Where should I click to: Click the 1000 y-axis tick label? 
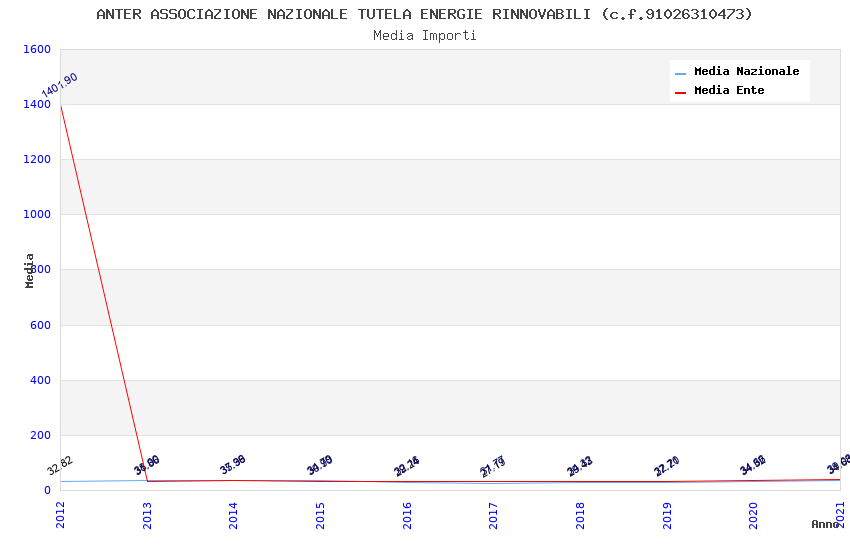[37, 215]
